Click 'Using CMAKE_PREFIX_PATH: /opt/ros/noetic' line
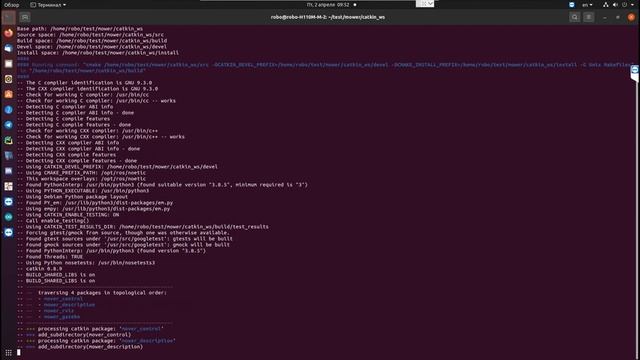 81,173
